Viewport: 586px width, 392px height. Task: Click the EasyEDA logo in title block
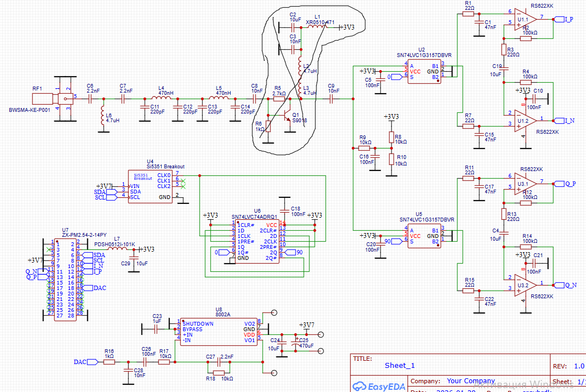point(379,387)
